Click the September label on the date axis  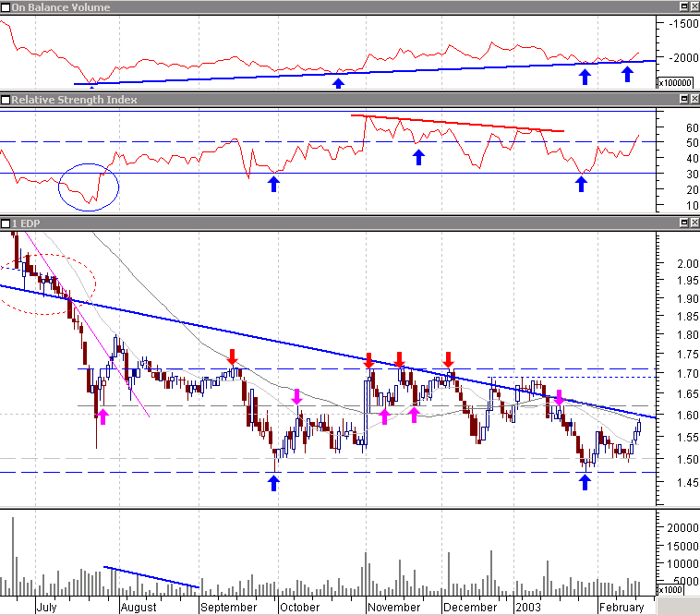[229, 607]
